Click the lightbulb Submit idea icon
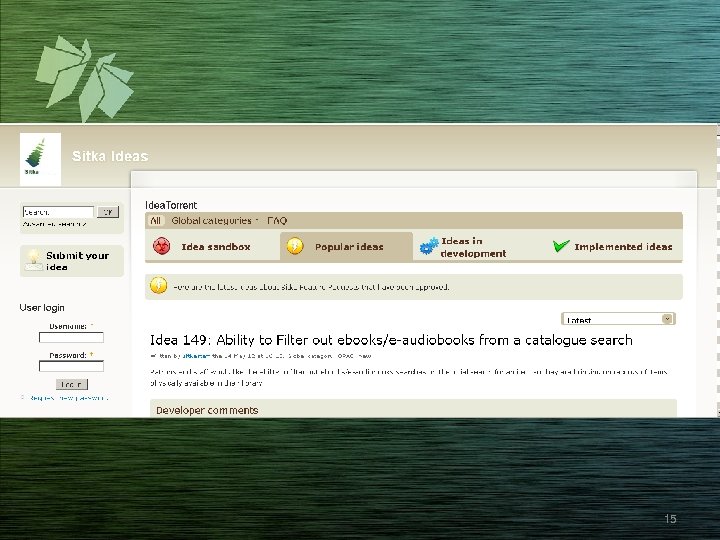The image size is (720, 540). [33, 260]
